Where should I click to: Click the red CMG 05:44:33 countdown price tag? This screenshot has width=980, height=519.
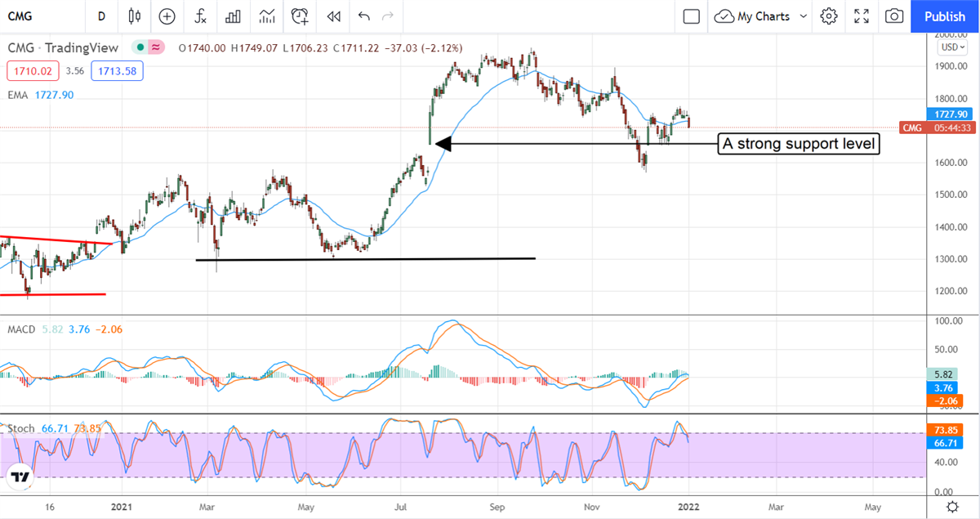(x=938, y=128)
